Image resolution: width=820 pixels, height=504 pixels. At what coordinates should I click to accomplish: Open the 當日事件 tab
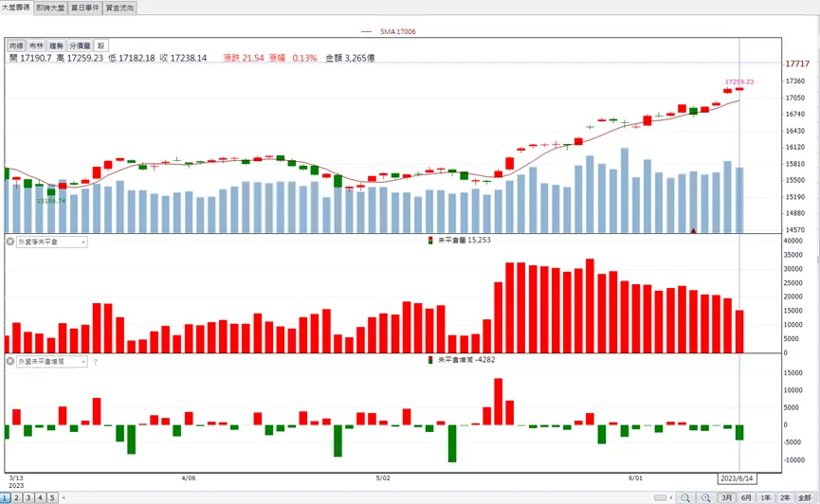[85, 8]
